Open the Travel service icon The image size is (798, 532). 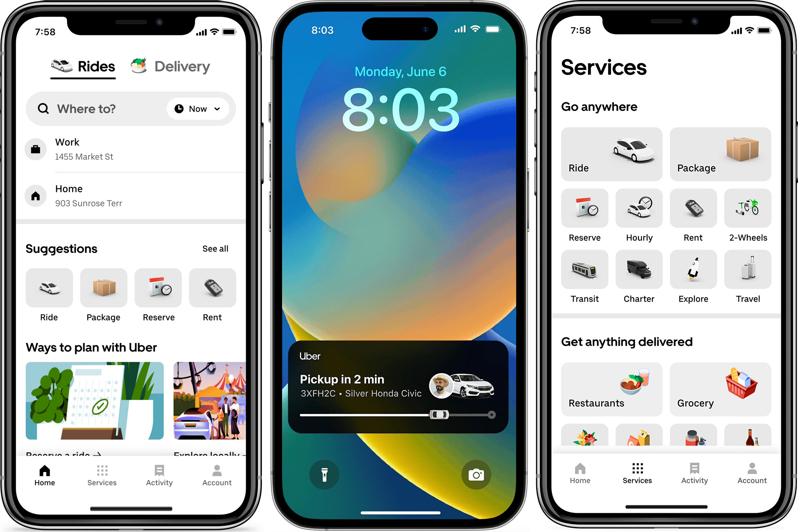click(746, 277)
